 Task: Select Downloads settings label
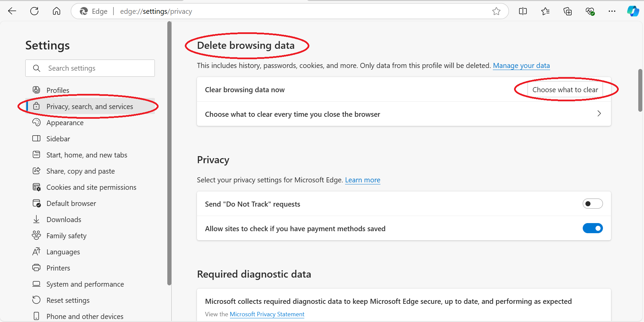coord(64,219)
